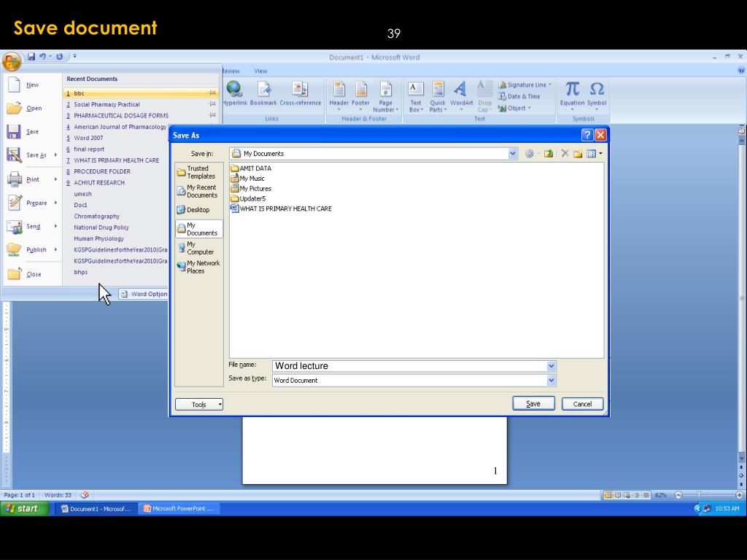Open the Save as type dropdown
Image resolution: width=747 pixels, height=560 pixels.
[551, 380]
